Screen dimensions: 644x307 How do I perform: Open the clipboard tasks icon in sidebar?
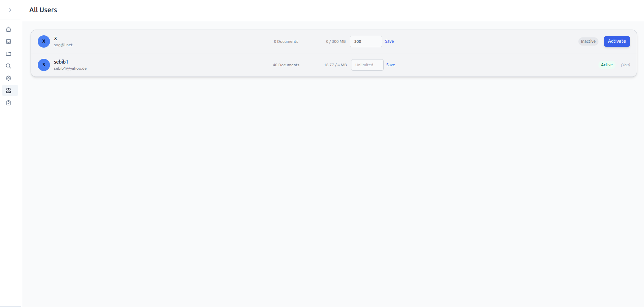click(x=8, y=103)
